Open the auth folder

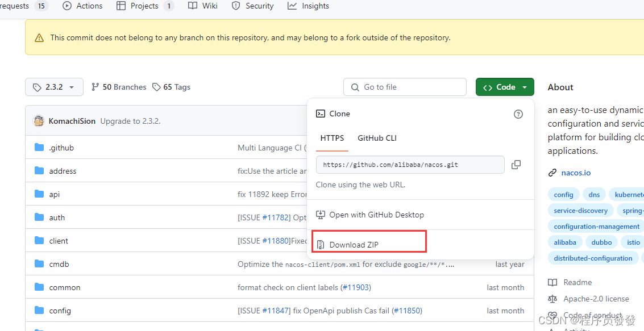coord(57,218)
